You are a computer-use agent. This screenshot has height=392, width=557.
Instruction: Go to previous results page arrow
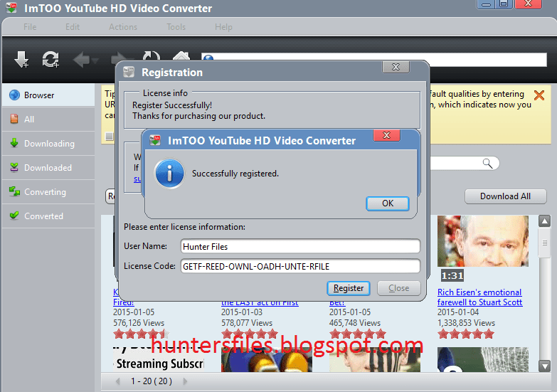pyautogui.click(x=117, y=381)
